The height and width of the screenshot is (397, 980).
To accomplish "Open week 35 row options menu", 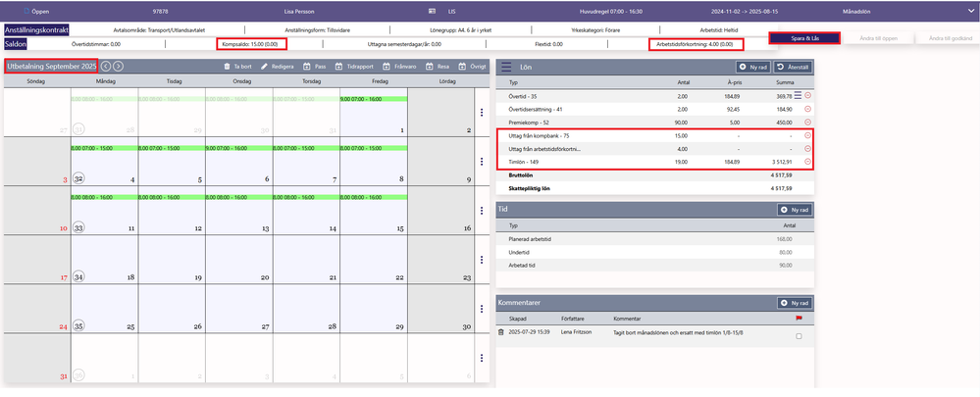I will coord(482,309).
